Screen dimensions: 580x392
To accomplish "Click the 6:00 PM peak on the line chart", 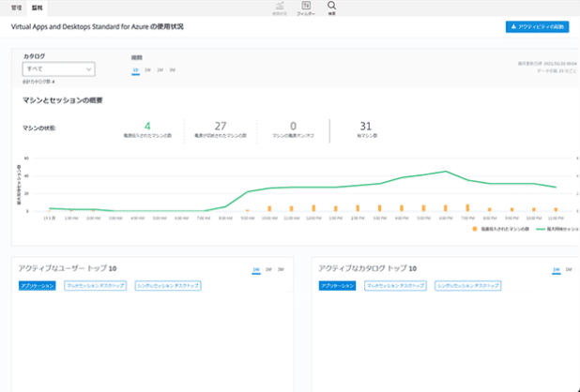I will point(447,172).
